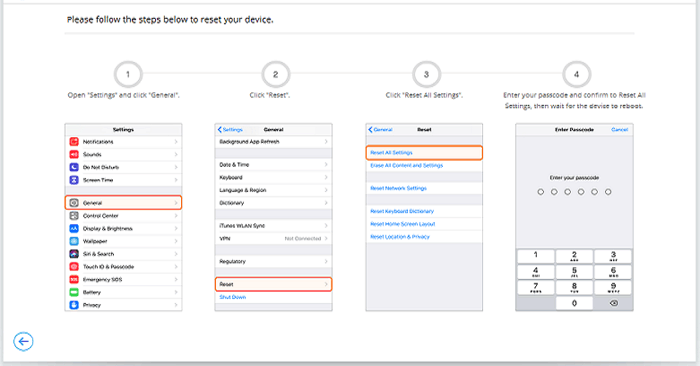Tap the Screen Time hourglass icon
The height and width of the screenshot is (366, 700).
tap(74, 180)
